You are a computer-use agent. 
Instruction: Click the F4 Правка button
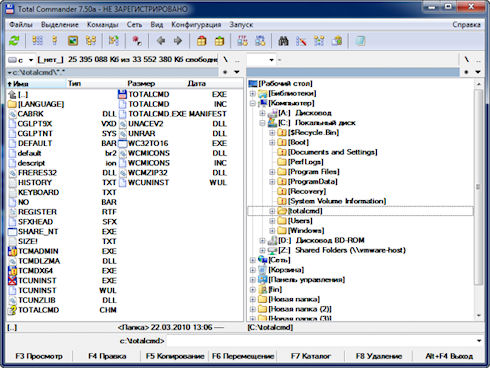107,356
